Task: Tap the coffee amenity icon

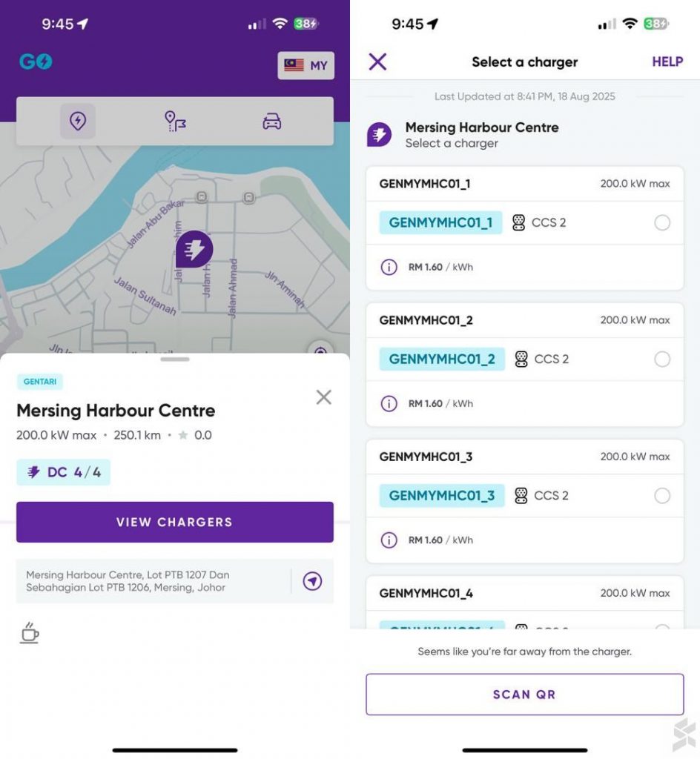Action: pos(29,633)
